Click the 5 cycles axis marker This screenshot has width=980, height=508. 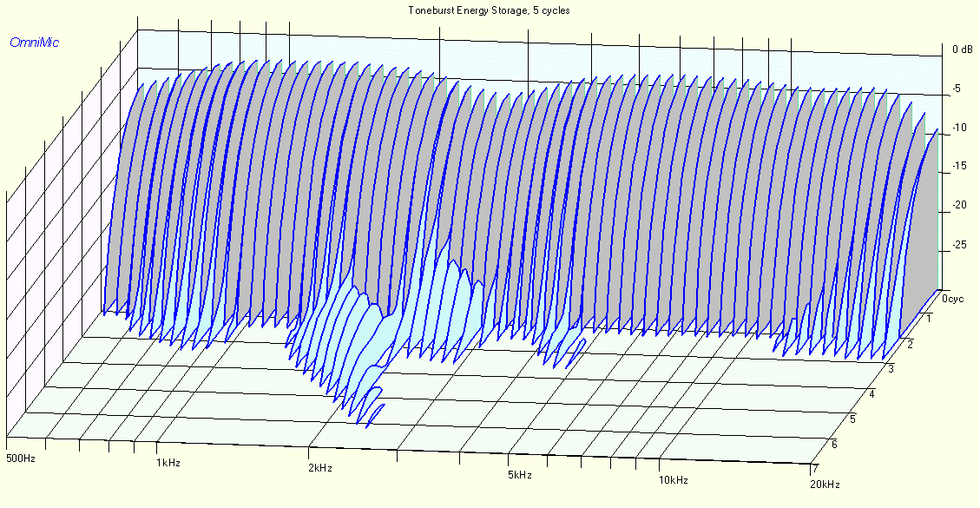pos(852,419)
